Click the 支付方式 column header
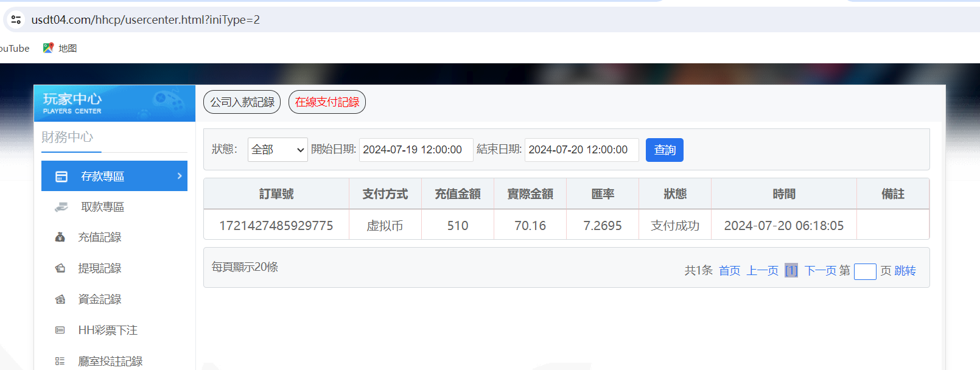This screenshot has width=980, height=370. tap(385, 194)
